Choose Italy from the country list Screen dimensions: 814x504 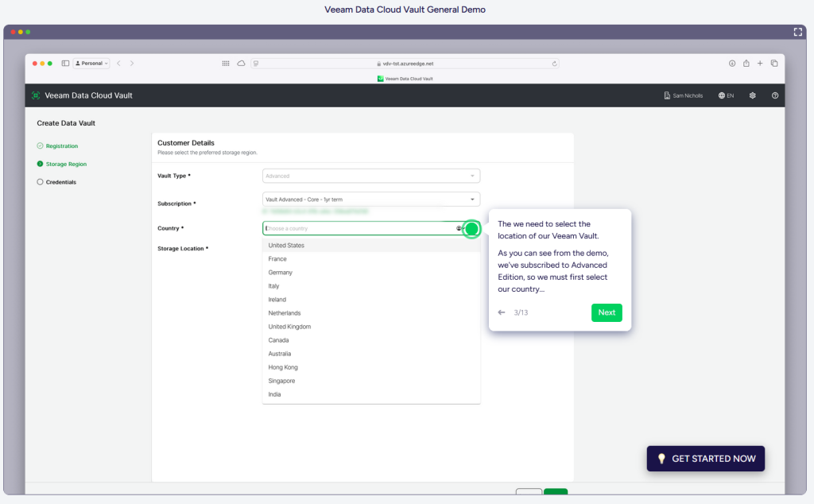(371, 286)
